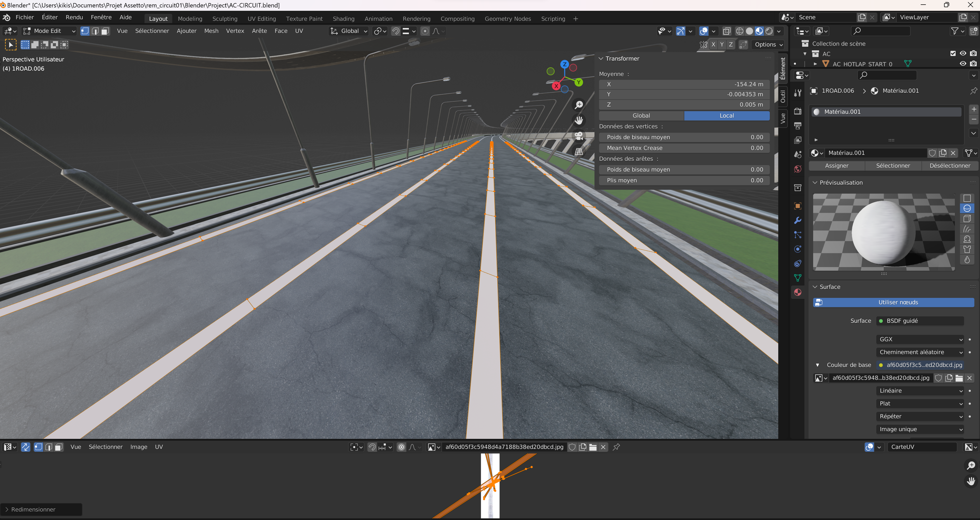Toggle Y axis mesh symmetry
The height and width of the screenshot is (520, 980).
(x=722, y=44)
